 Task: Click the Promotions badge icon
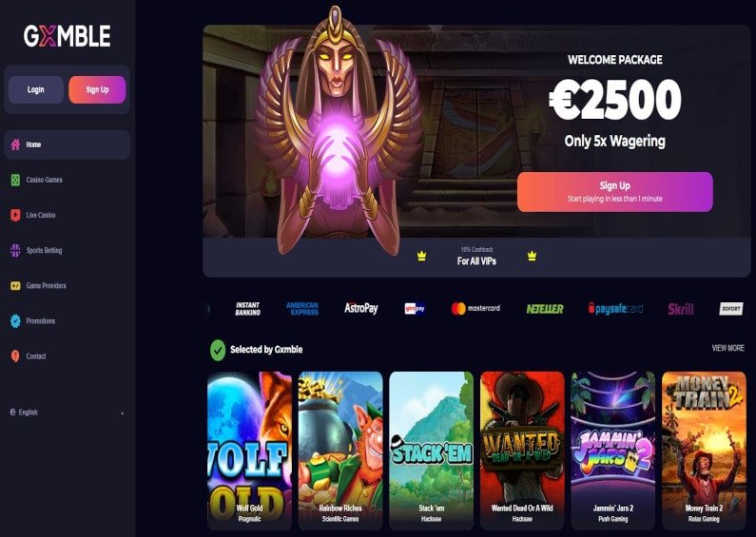pos(15,321)
